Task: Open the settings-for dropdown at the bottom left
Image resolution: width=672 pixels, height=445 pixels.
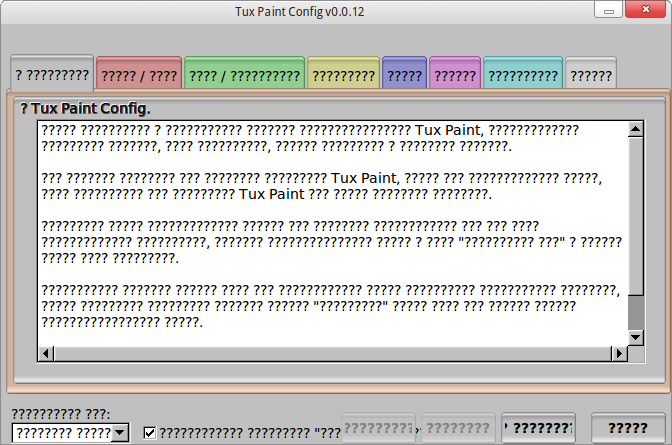Action: (x=71, y=433)
